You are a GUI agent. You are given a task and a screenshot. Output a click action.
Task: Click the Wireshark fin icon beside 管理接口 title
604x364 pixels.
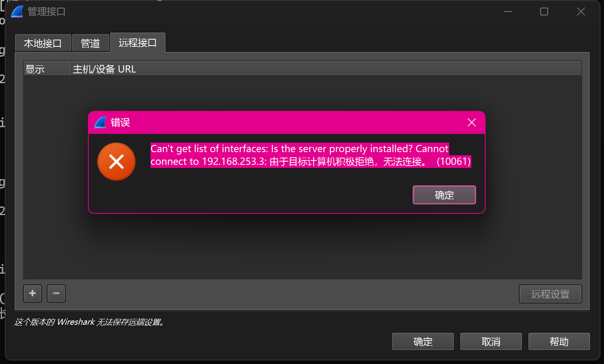pos(17,11)
